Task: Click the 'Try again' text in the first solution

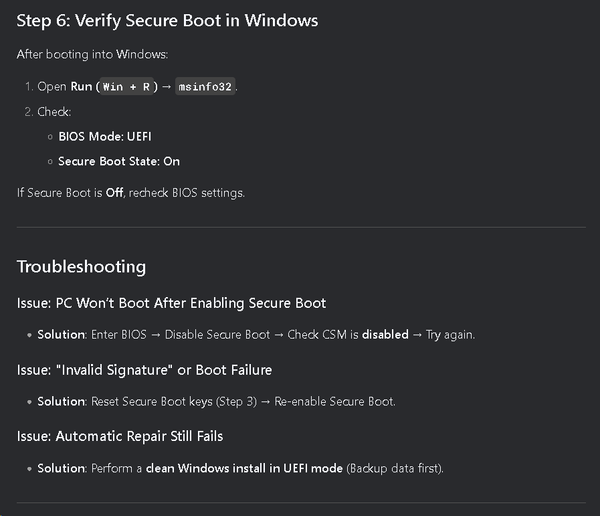Action: coord(450,335)
